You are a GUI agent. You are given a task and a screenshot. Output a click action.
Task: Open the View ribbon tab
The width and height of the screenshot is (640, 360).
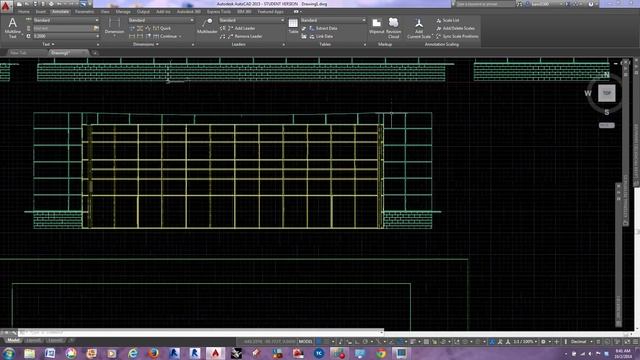105,12
